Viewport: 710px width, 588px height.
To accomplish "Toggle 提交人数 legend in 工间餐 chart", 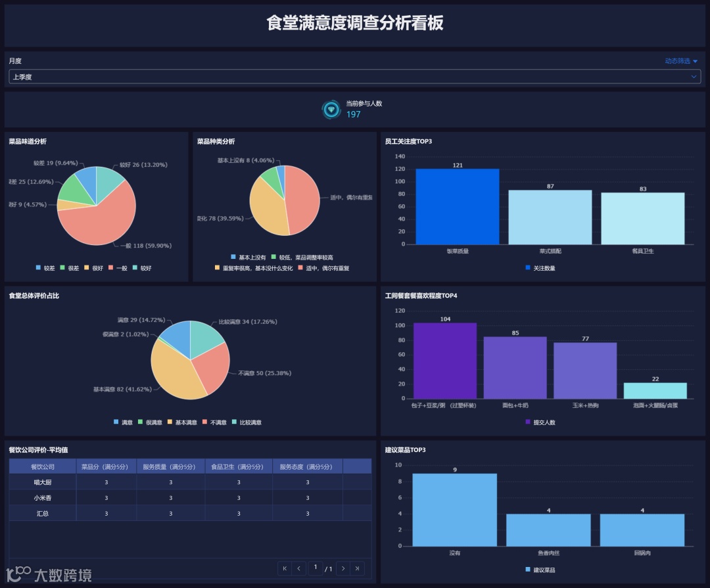I will coord(540,422).
